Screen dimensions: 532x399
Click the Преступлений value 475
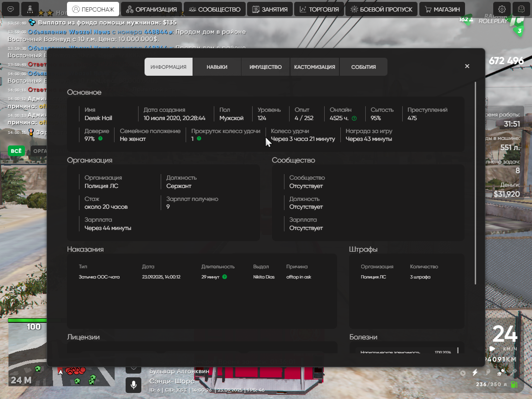tap(412, 118)
